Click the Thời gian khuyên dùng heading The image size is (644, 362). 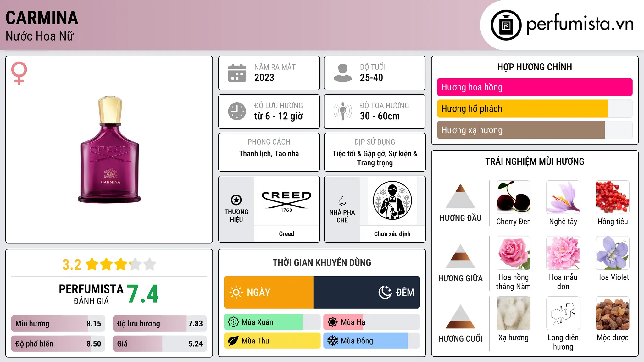coord(322,262)
